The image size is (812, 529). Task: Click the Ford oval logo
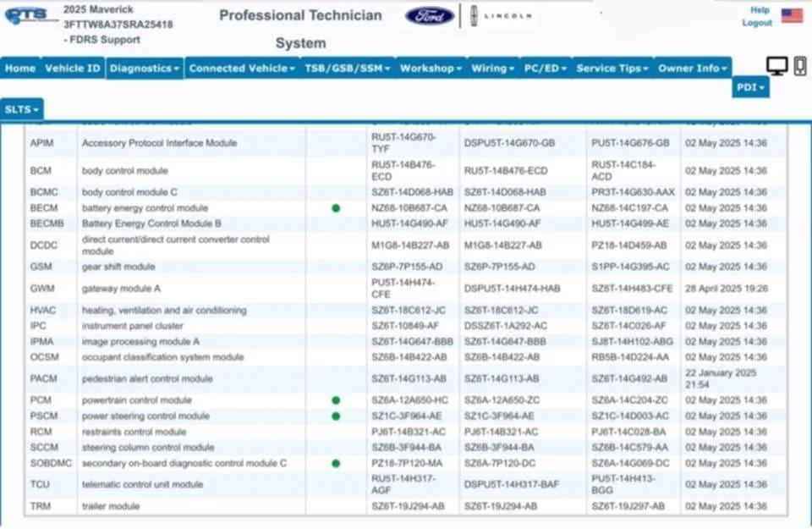point(430,15)
